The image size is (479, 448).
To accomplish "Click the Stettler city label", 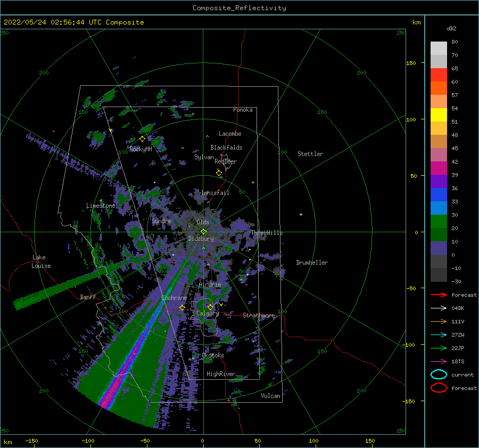I will click(x=310, y=154).
